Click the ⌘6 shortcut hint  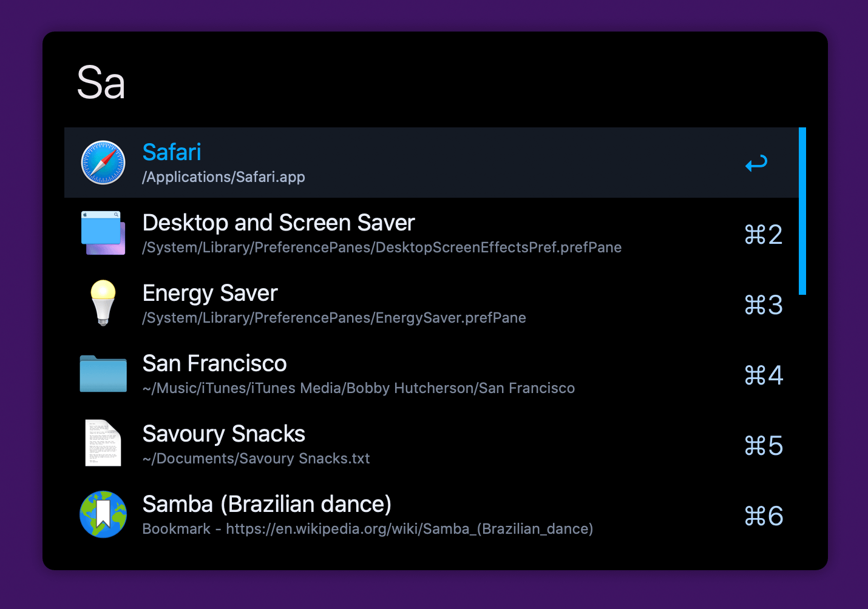(x=763, y=516)
